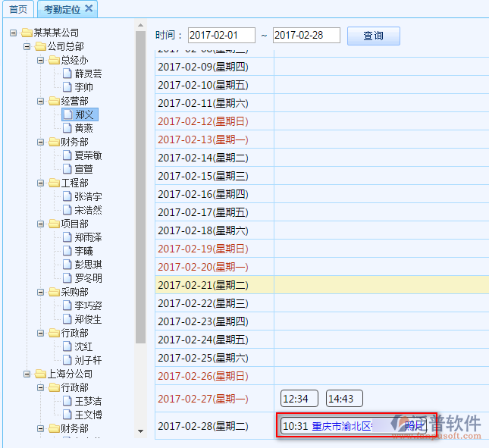
Task: Collapse the 经营部 tree branch
Action: coord(40,101)
